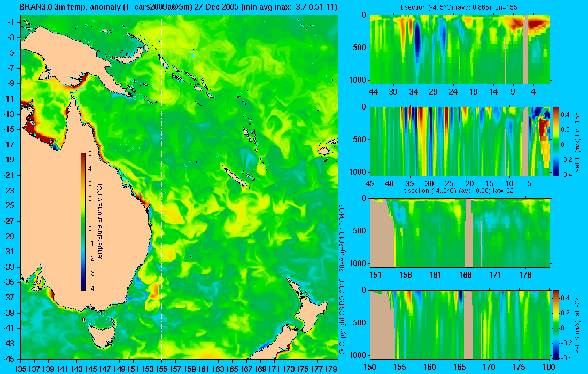Click the vertical dashed lon=155 section line
The height and width of the screenshot is (374, 588).
click(x=161, y=187)
